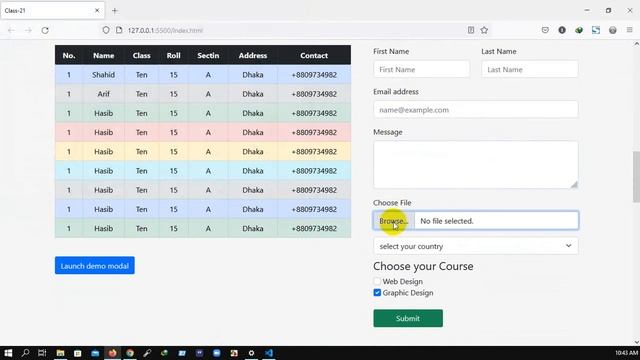The width and height of the screenshot is (640, 360).
Task: Click the No file selected text field
Action: pos(496,221)
